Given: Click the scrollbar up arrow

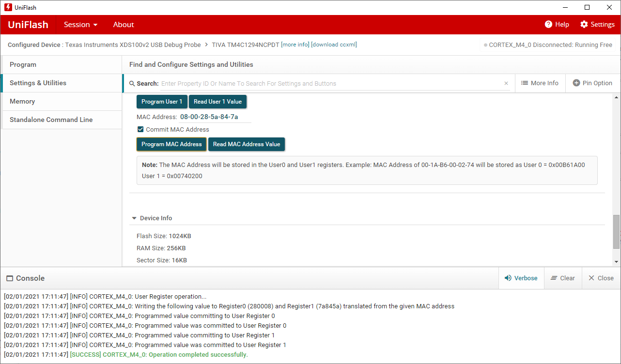Looking at the screenshot, I should [616, 96].
